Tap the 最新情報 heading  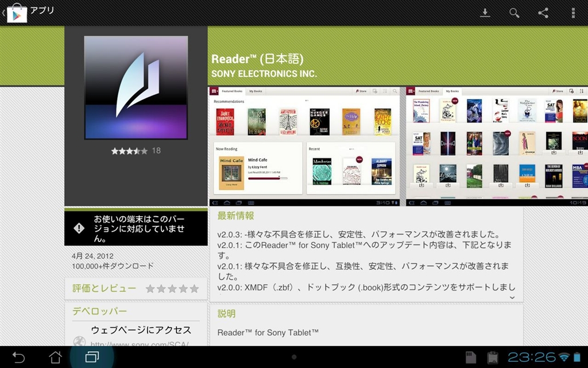coord(235,216)
